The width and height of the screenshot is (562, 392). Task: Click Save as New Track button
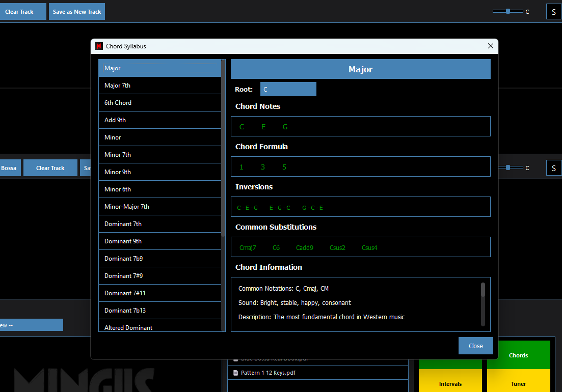point(77,12)
